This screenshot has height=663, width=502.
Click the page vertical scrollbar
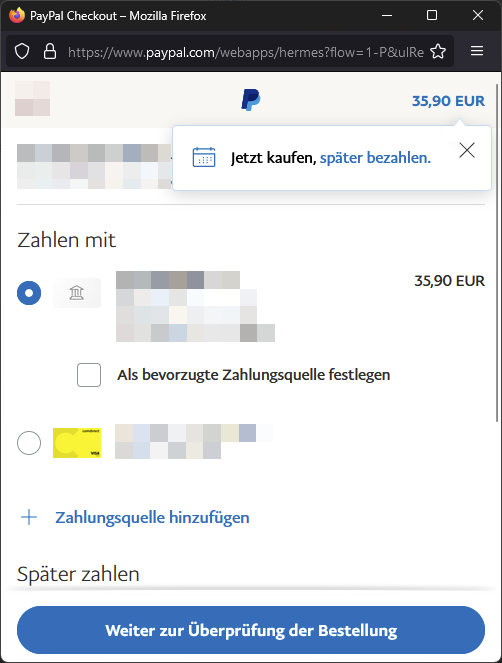point(498,253)
